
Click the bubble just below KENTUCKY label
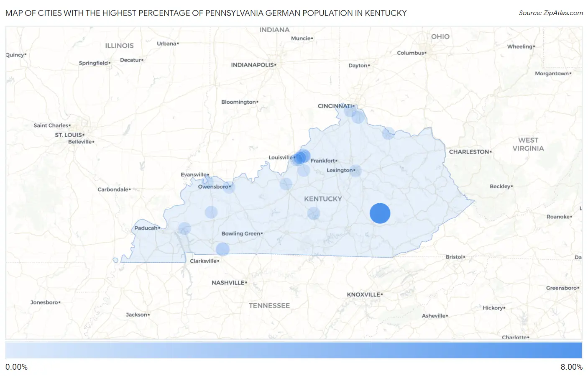point(314,213)
